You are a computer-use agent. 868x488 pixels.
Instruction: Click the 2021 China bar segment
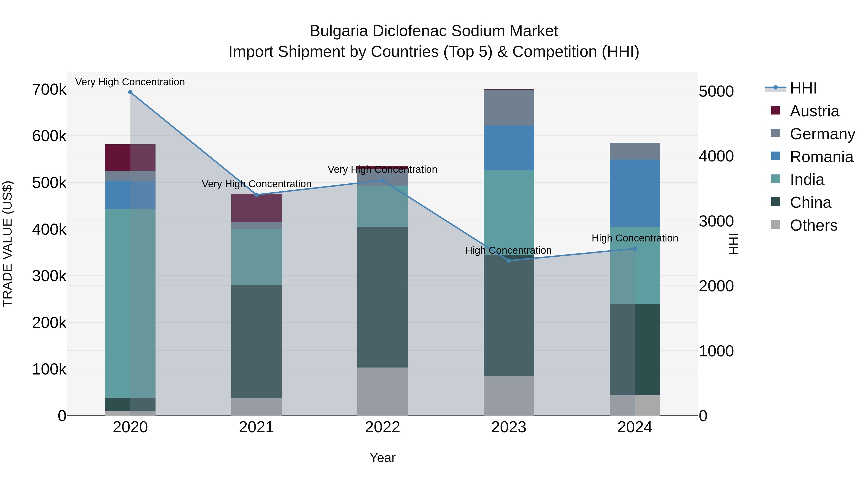pyautogui.click(x=257, y=341)
